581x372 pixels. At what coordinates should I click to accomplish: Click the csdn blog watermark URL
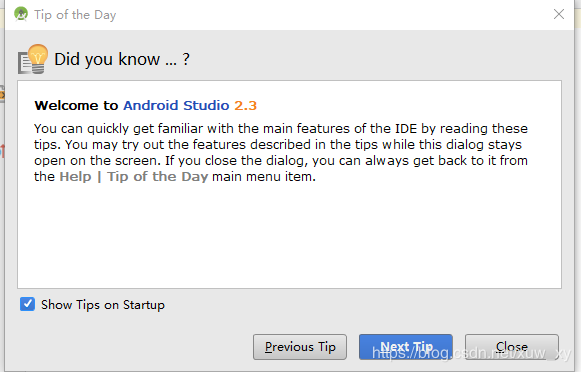click(x=471, y=354)
